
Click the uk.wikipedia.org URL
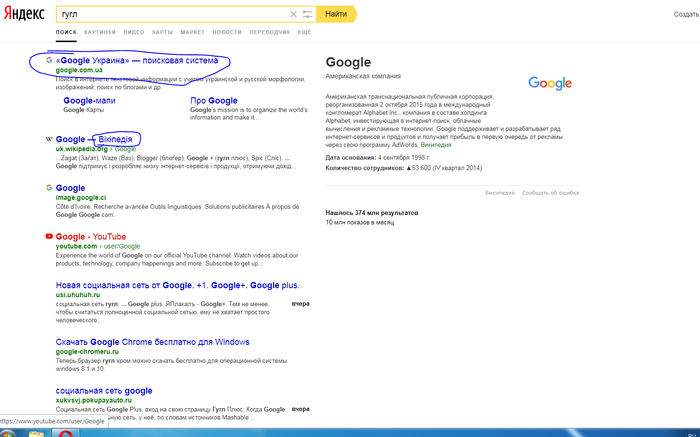tap(82, 149)
